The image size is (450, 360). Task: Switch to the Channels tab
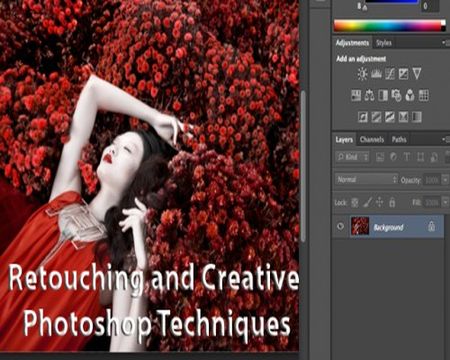click(x=372, y=140)
